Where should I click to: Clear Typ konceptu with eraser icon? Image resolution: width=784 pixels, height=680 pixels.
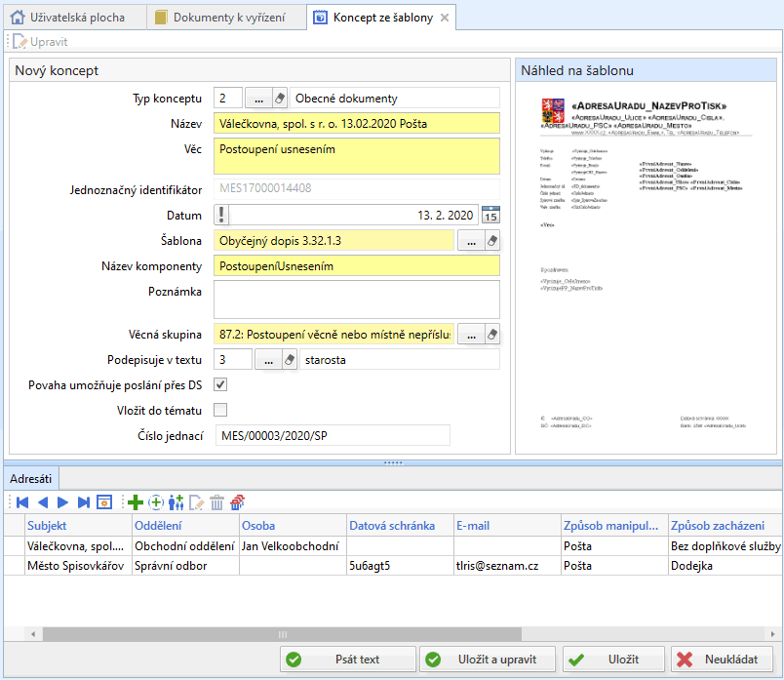[x=279, y=99]
